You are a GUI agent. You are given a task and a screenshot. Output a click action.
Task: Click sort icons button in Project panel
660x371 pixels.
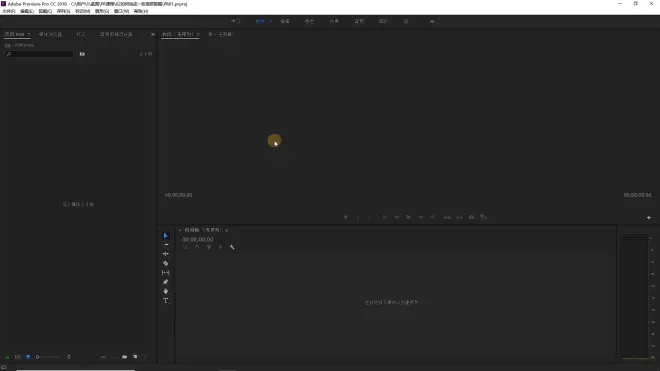click(69, 357)
